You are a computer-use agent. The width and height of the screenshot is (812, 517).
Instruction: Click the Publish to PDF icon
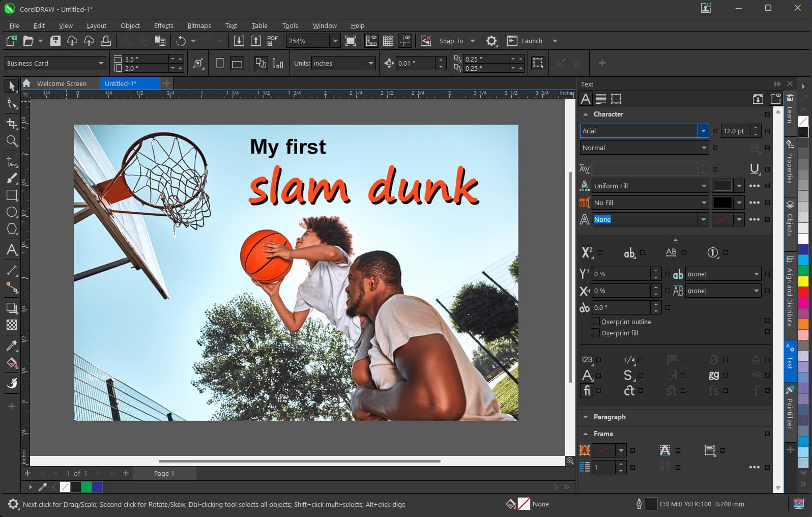pos(273,41)
